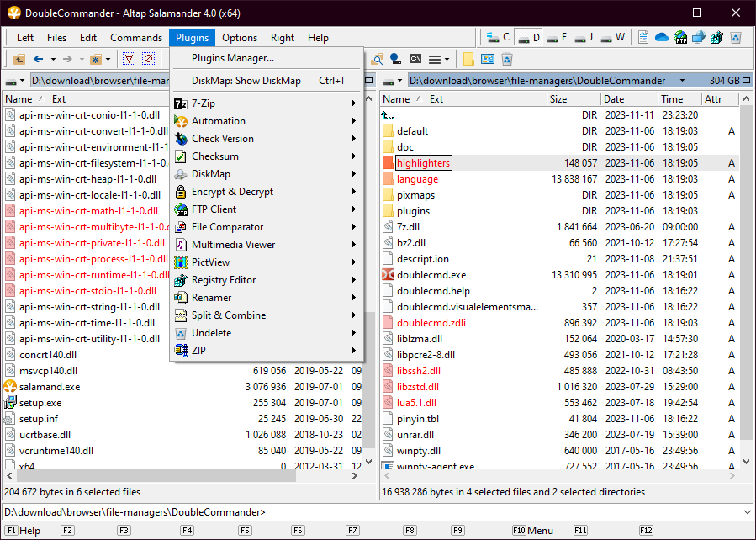Click the Recycle Bin icon in drive bar
Screen dimensions: 756x540
(735, 38)
